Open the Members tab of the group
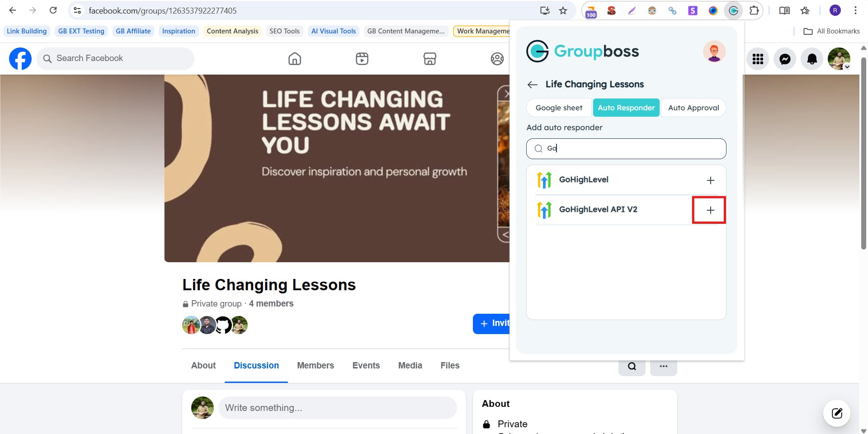868x434 pixels. coord(315,365)
